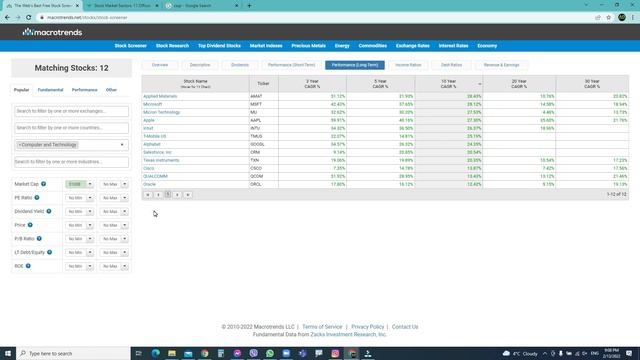640x360 pixels.
Task: Go to the next results page
Action: coord(177,195)
